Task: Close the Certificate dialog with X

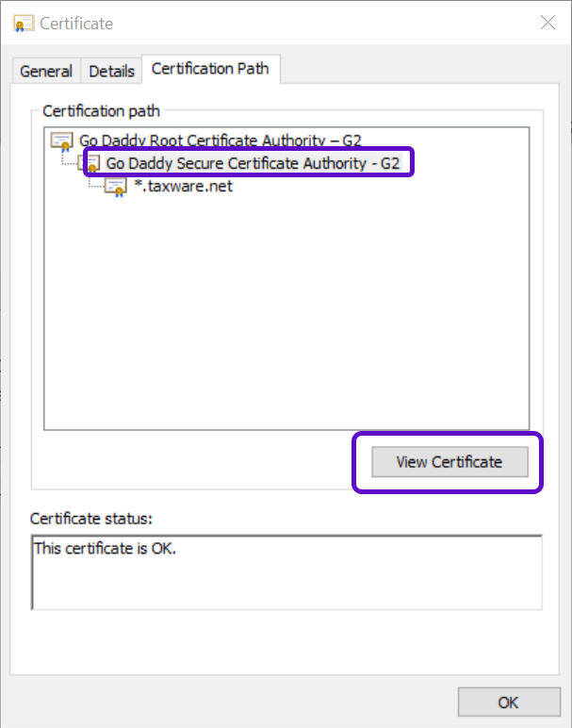Action: [x=547, y=23]
